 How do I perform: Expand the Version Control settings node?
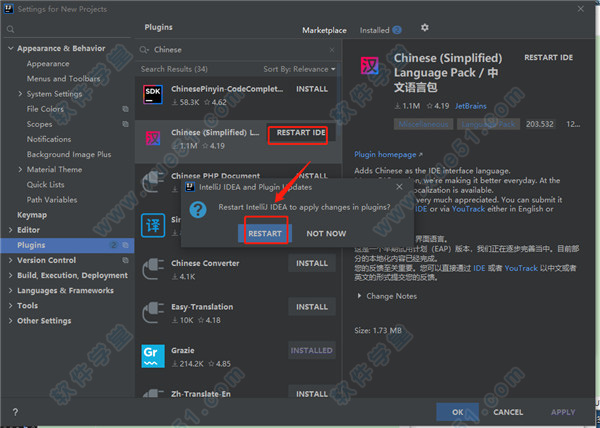coord(10,260)
